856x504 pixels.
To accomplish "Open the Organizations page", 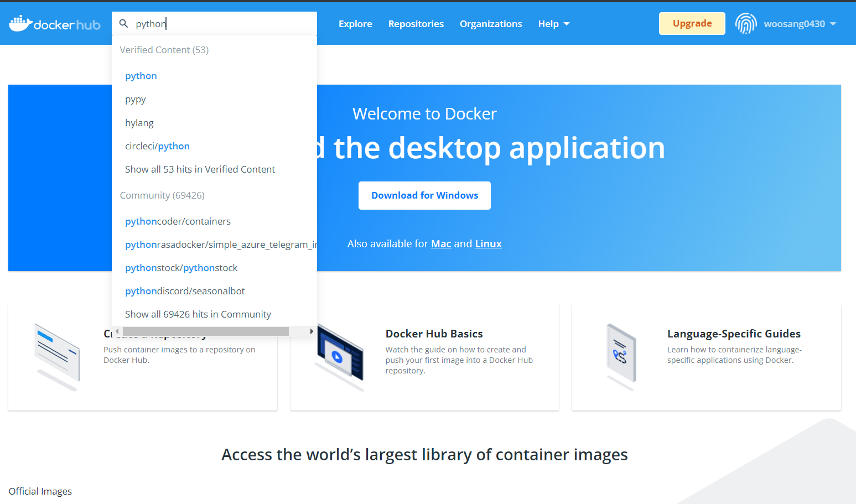I will 491,24.
